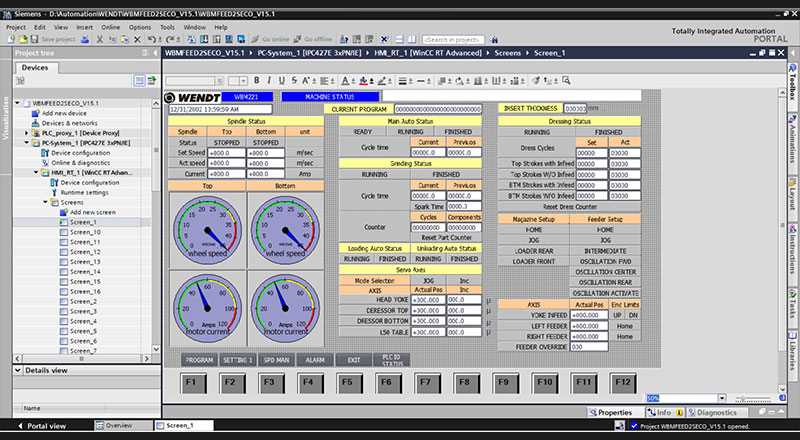Click the Open project icon

tap(23, 39)
